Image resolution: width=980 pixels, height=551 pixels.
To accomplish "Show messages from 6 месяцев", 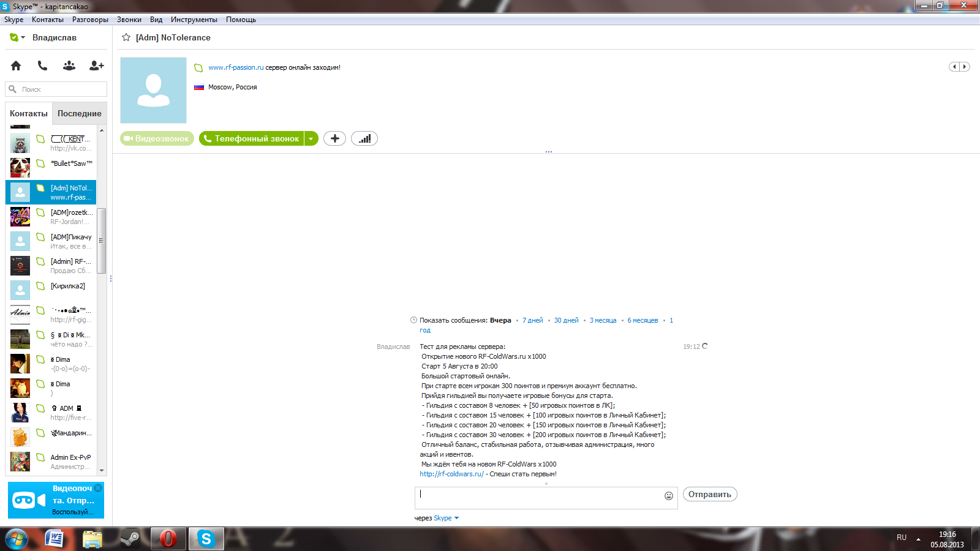I will coord(643,320).
